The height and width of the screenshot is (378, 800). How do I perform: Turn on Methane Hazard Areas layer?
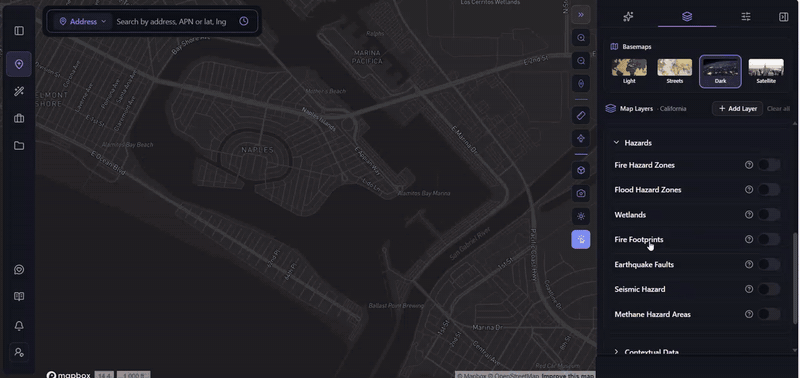pos(769,314)
